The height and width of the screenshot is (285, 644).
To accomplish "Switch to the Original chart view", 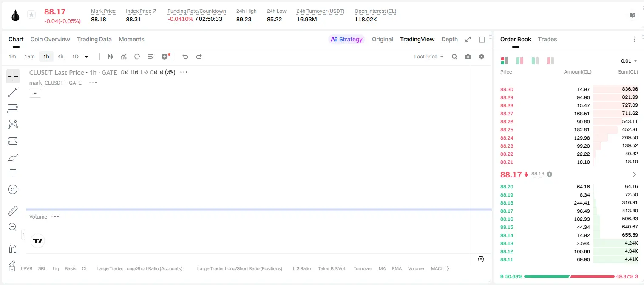I will [383, 39].
